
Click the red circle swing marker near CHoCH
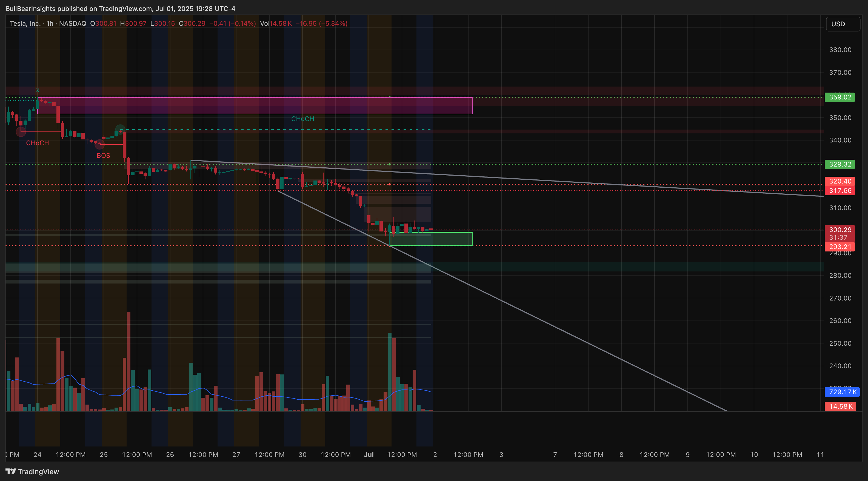coord(21,132)
